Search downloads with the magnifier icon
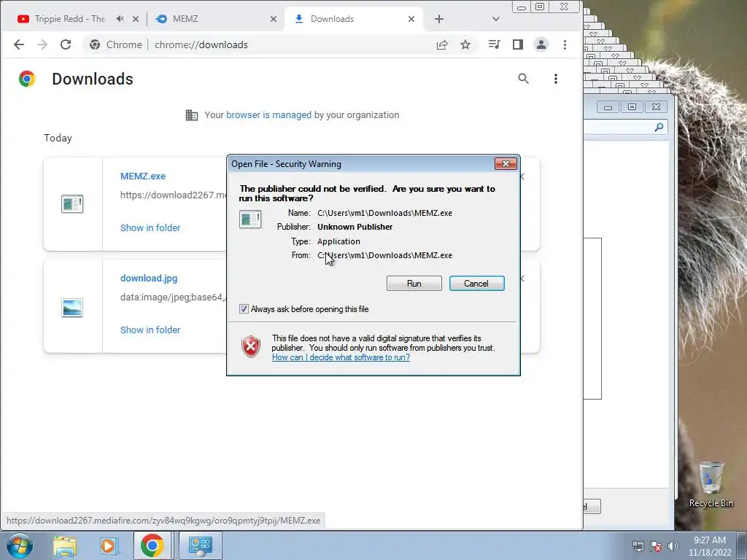 point(524,79)
